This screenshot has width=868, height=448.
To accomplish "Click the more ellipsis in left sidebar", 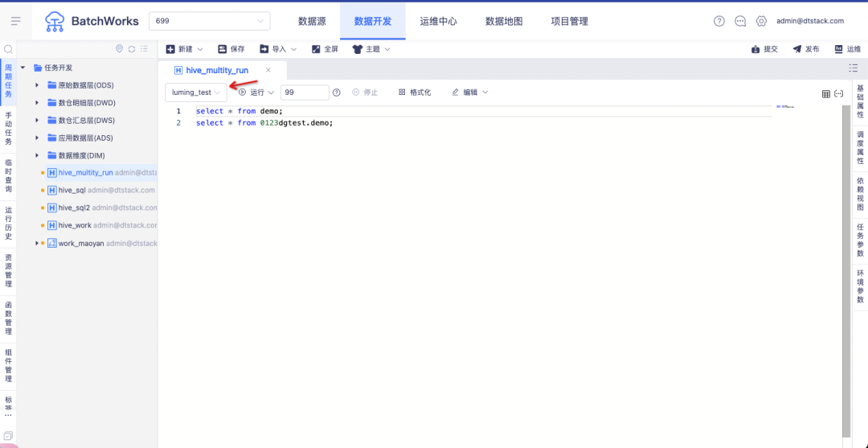I will [x=8, y=415].
